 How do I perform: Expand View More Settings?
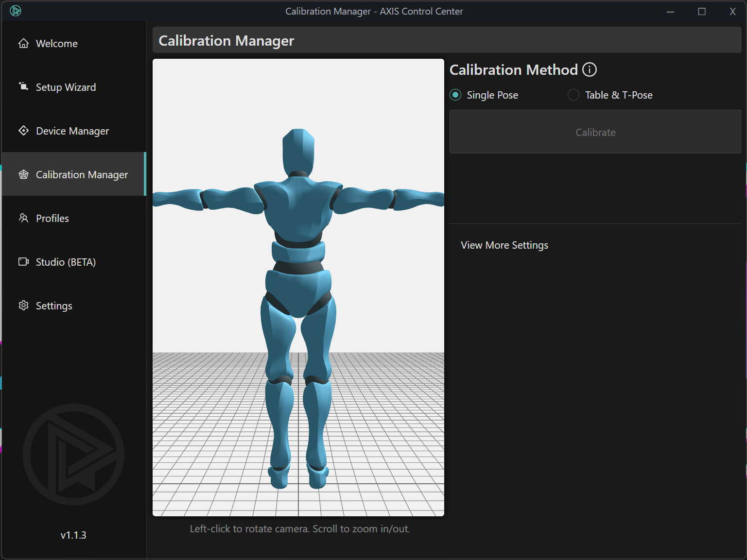[504, 245]
